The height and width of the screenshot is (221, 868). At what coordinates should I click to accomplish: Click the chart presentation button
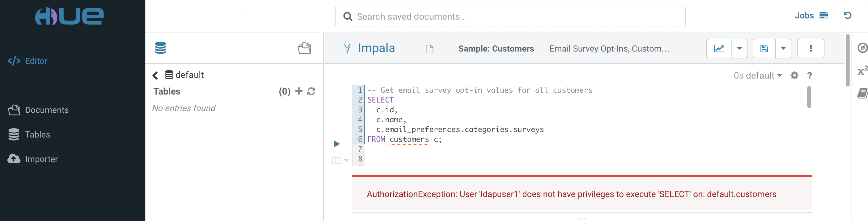719,48
